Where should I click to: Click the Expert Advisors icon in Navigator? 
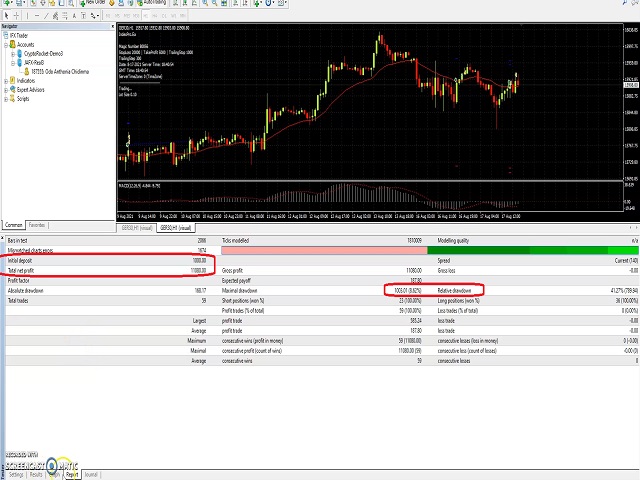click(13, 90)
